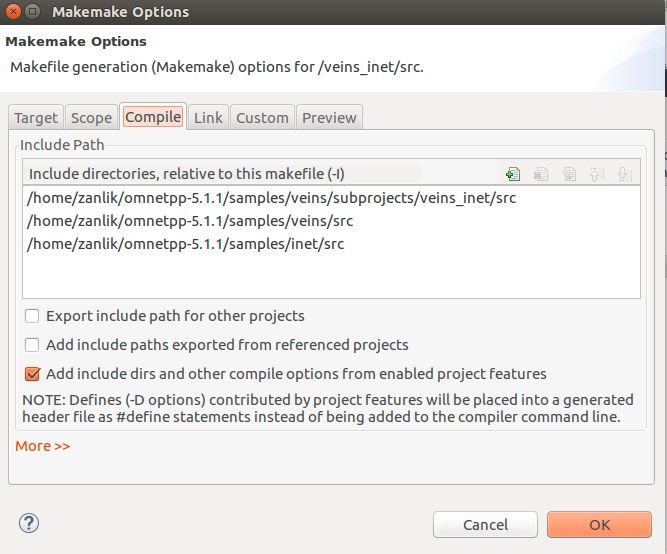Select the Custom tab
The image size is (667, 554).
pos(262,118)
